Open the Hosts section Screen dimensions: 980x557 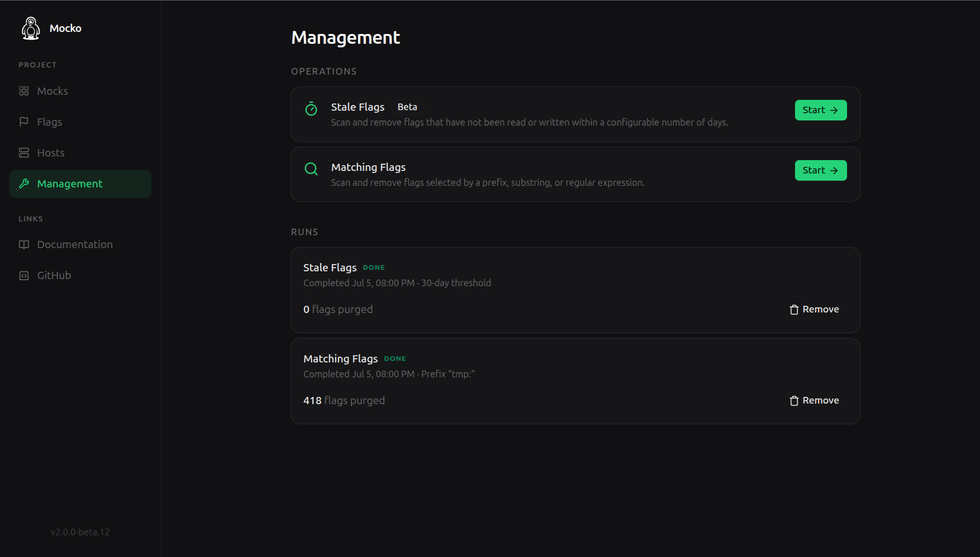(x=80, y=153)
